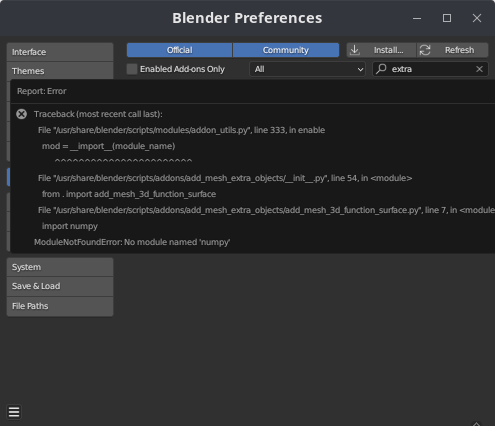Toggle the Official add-ons filter
This screenshot has height=426, width=495.
point(179,50)
